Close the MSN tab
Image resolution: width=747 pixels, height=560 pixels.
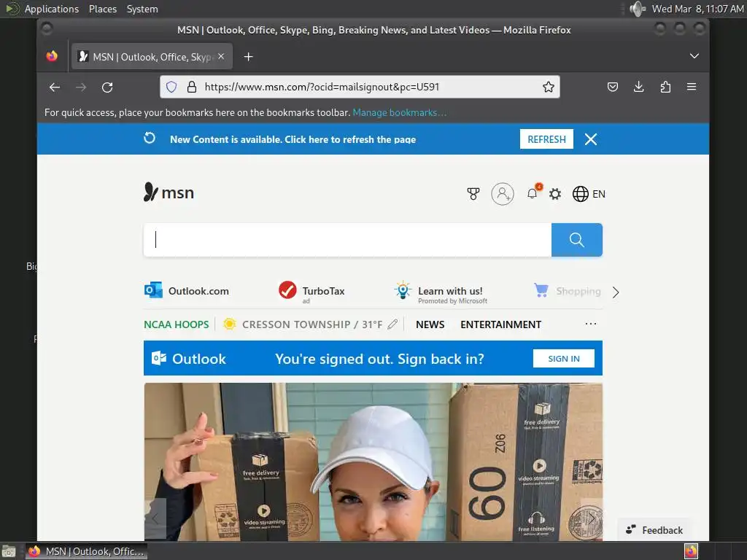(x=221, y=56)
